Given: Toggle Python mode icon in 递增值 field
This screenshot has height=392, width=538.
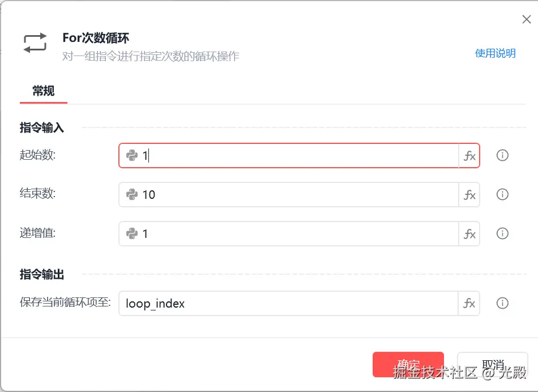Looking at the screenshot, I should tap(132, 234).
